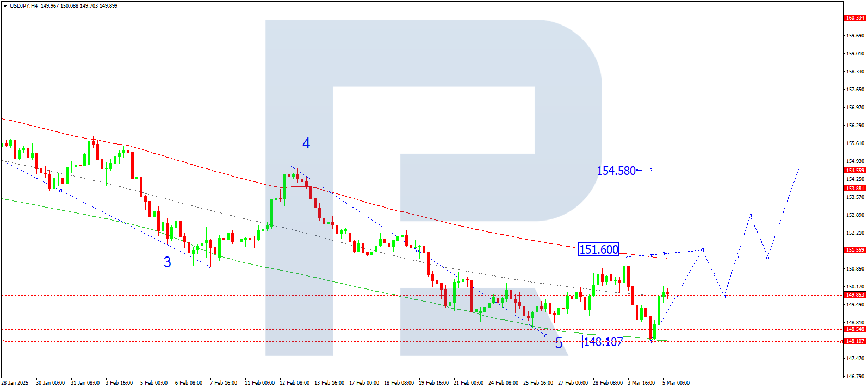Click the red 151.559 price tag
The image size is (868, 389).
855,250
